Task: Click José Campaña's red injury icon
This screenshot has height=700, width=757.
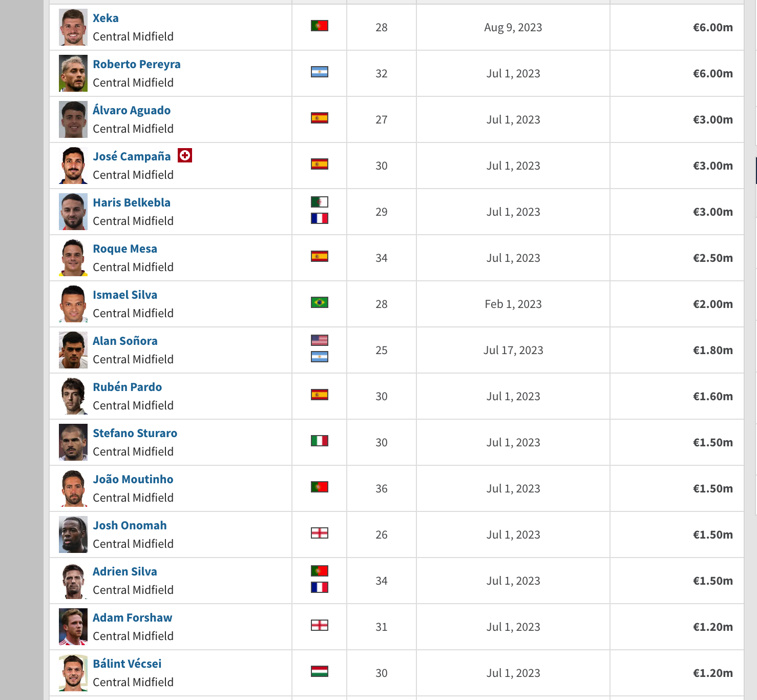Action: pyautogui.click(x=185, y=155)
